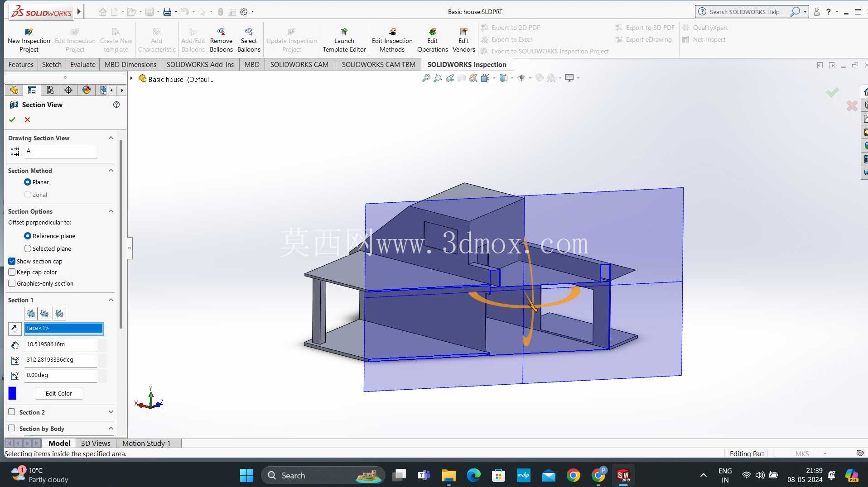The width and height of the screenshot is (868, 487).
Task: Enable Section 2 checkbox
Action: pyautogui.click(x=12, y=412)
